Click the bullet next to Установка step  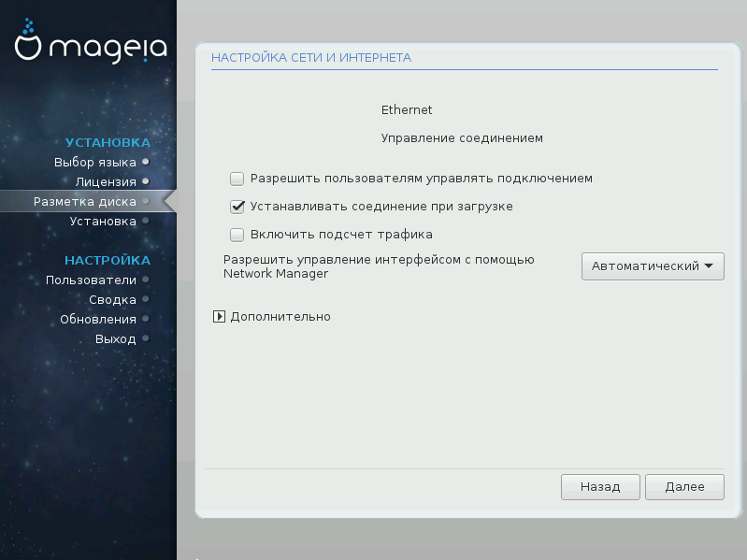pyautogui.click(x=145, y=221)
